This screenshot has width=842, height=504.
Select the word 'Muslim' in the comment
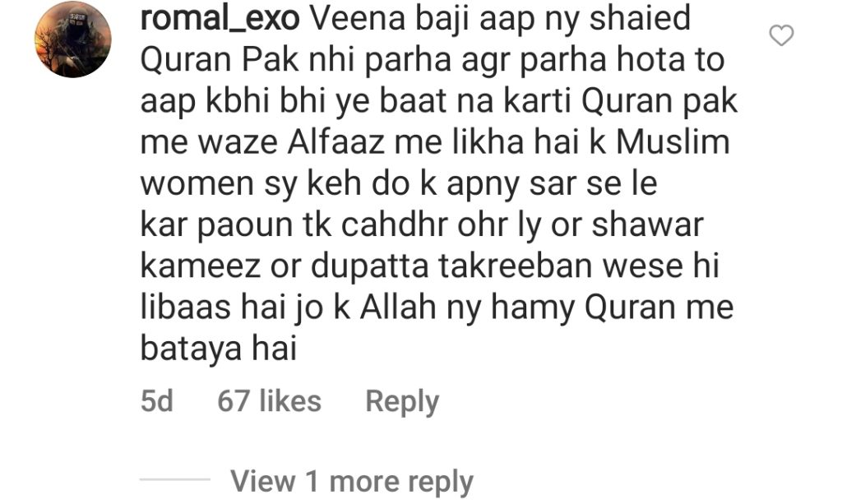(673, 142)
